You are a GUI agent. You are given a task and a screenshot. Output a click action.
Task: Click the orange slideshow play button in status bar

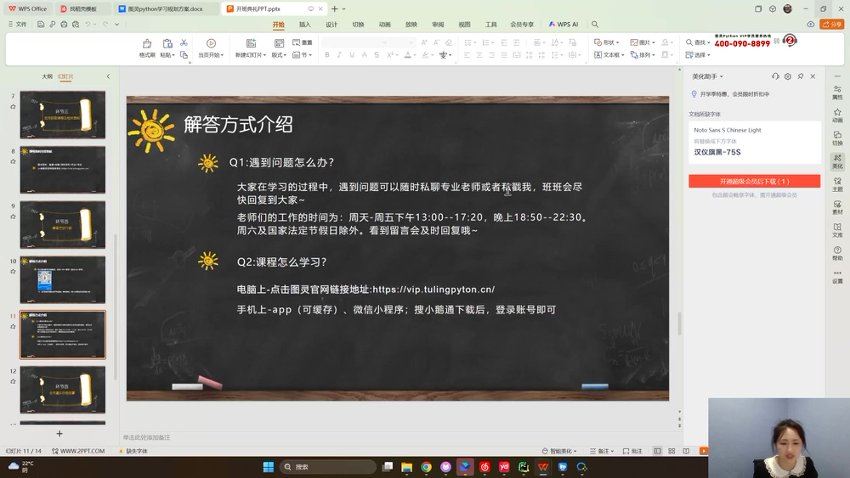(x=703, y=451)
